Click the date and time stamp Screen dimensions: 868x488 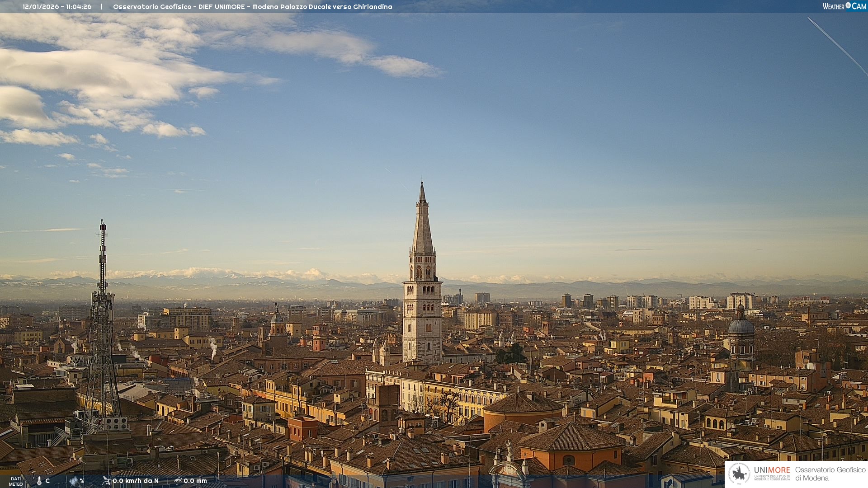(x=57, y=7)
